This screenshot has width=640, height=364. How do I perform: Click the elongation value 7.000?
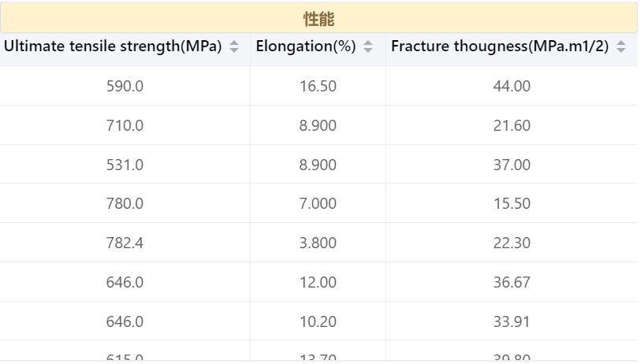pos(318,203)
